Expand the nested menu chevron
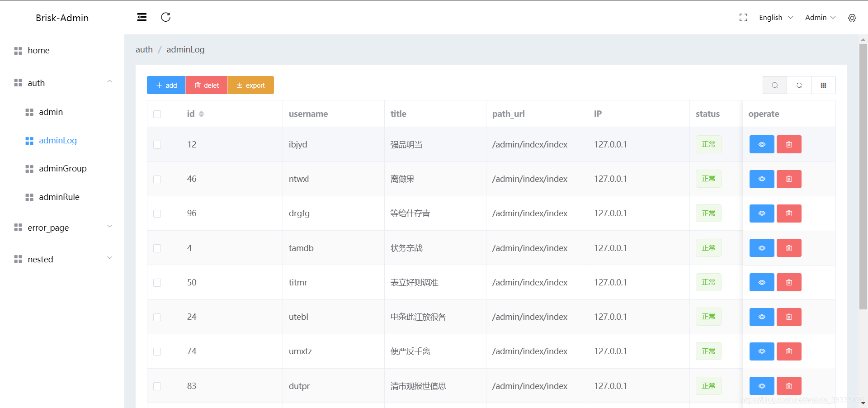The width and height of the screenshot is (868, 408). 109,258
